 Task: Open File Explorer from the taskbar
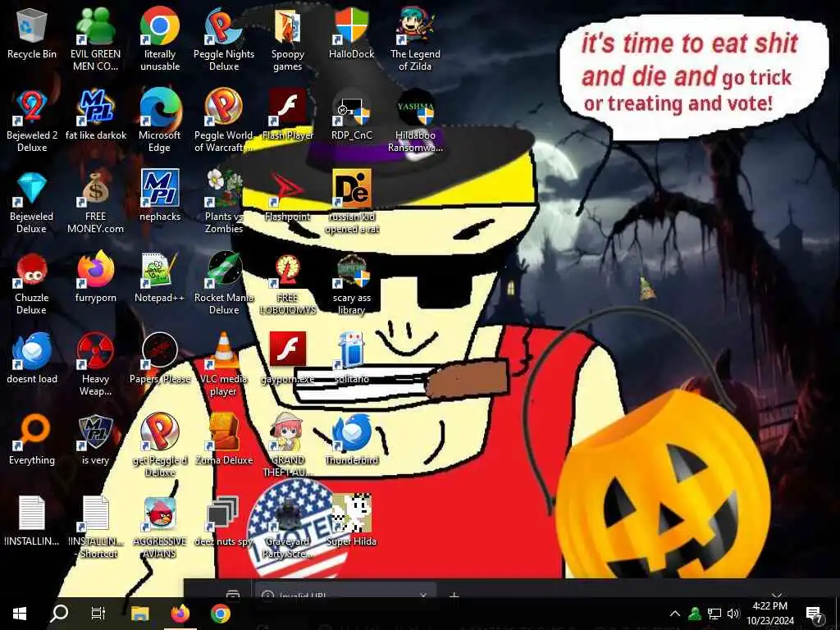click(139, 613)
